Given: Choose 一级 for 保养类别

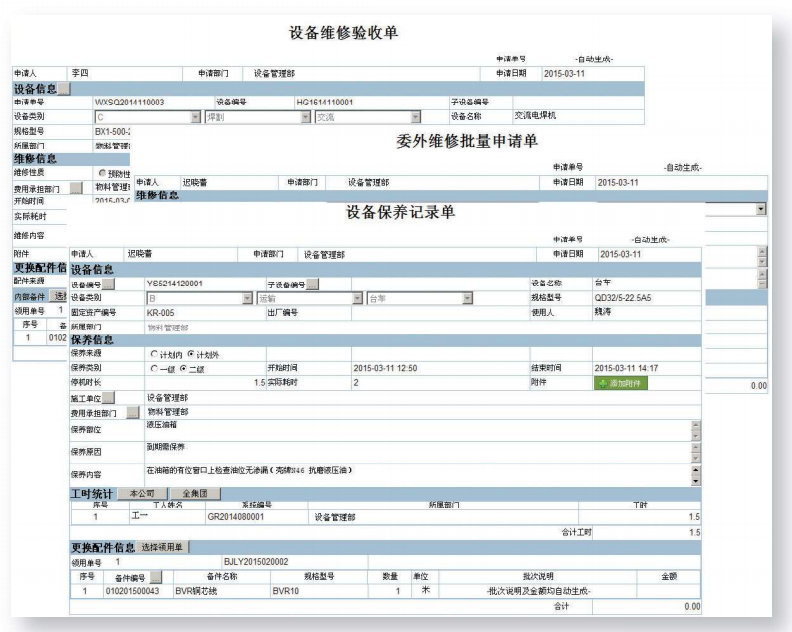Looking at the screenshot, I should (153, 369).
